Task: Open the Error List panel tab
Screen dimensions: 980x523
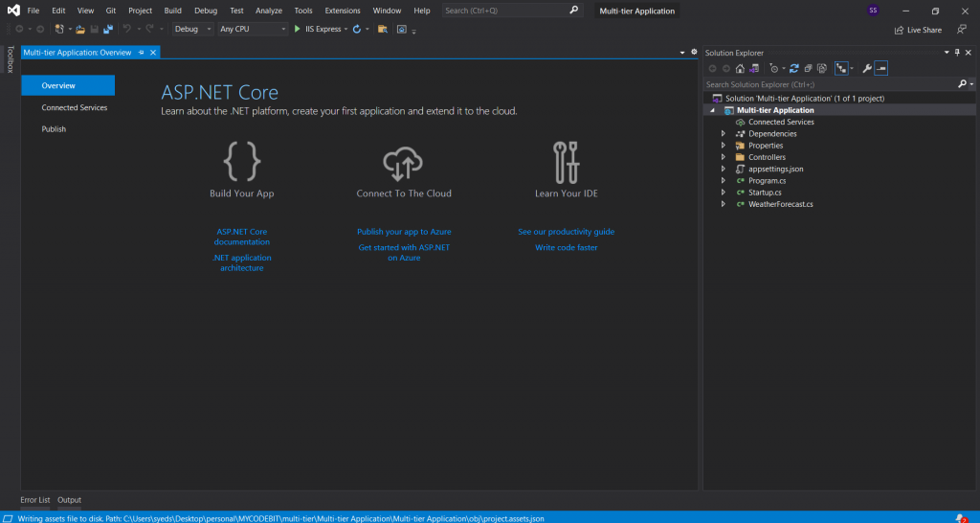Action: [x=35, y=500]
